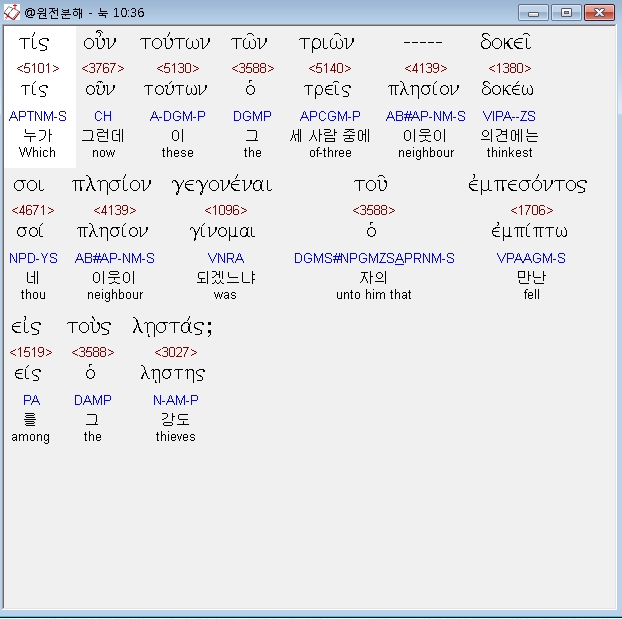
Task: Click parsing code CH
Action: (x=103, y=116)
